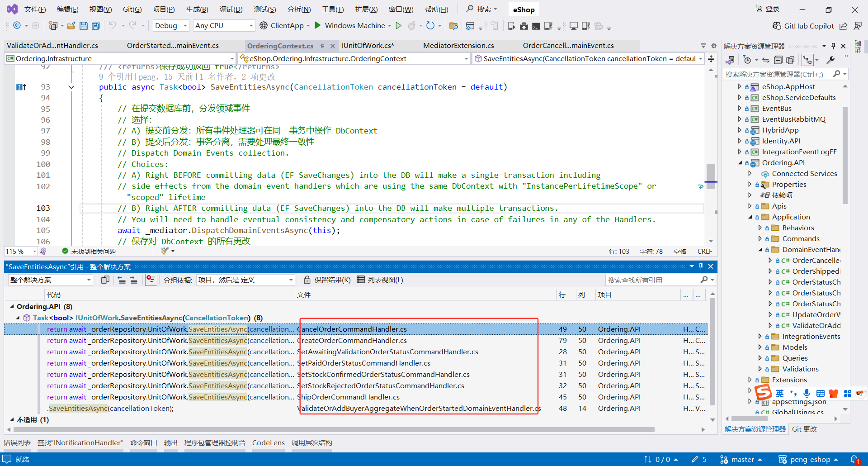
Task: Click the Send Feedback person icon
Action: [858, 26]
